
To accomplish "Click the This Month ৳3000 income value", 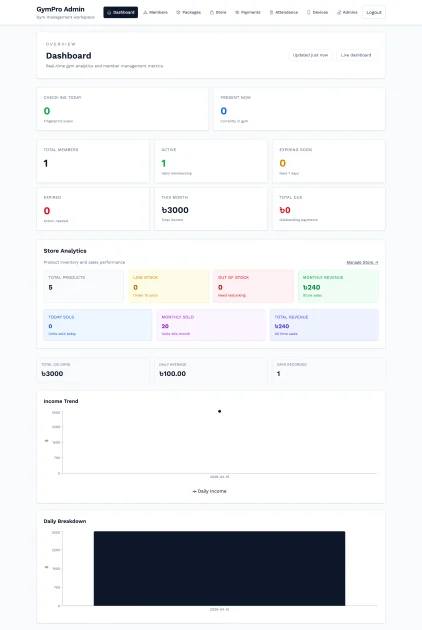I will coord(175,210).
